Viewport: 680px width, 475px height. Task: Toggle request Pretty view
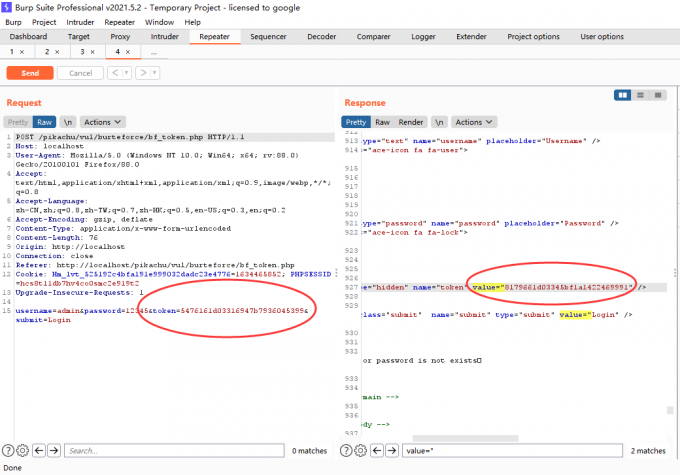click(x=18, y=122)
